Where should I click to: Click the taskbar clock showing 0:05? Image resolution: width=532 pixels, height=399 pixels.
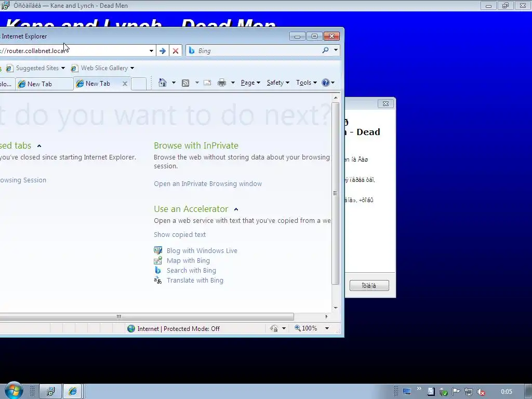507,392
